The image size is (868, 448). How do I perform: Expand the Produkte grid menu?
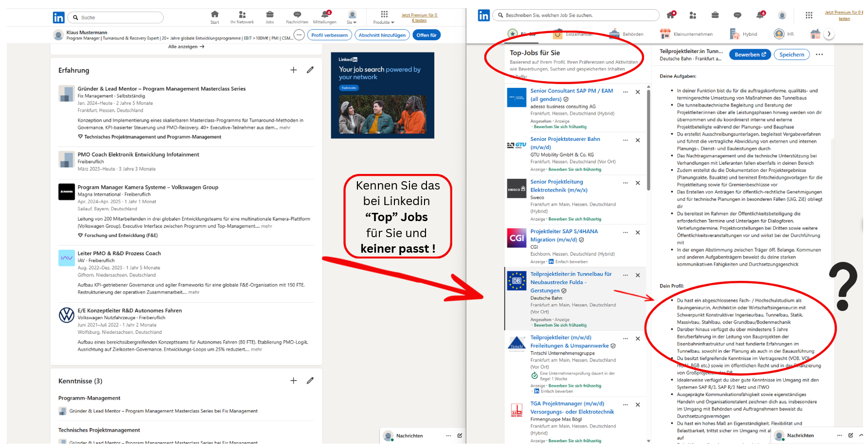384,17
